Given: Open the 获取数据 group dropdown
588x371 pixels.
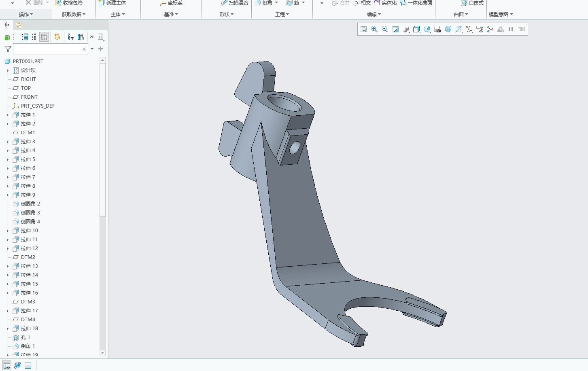Looking at the screenshot, I should [74, 14].
